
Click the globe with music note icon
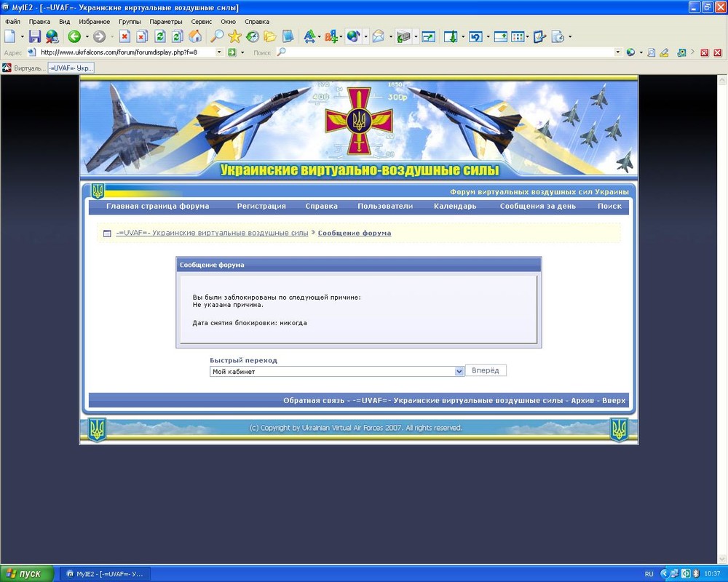[353, 36]
